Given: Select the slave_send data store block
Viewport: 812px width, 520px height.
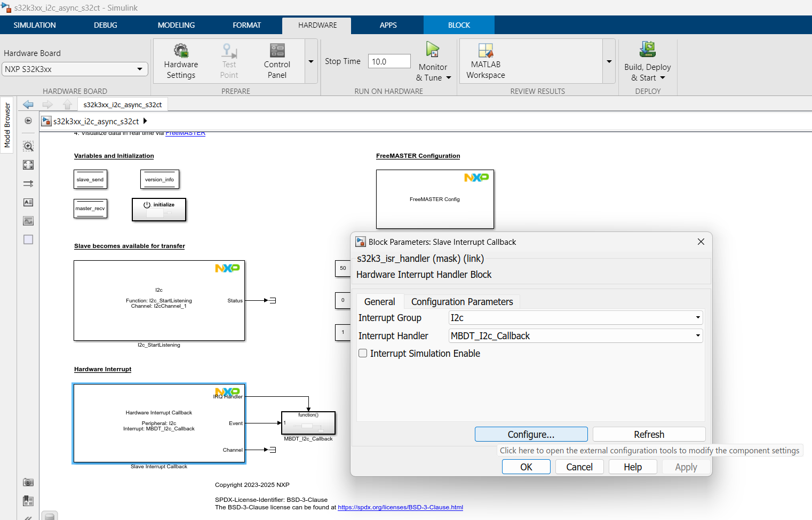Looking at the screenshot, I should tap(90, 179).
